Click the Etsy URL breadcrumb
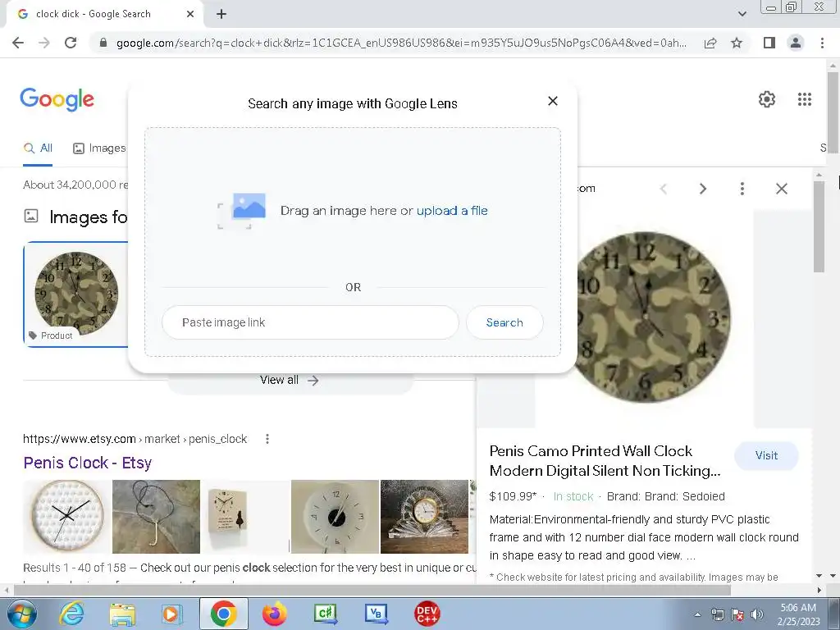This screenshot has width=840, height=630. point(135,440)
